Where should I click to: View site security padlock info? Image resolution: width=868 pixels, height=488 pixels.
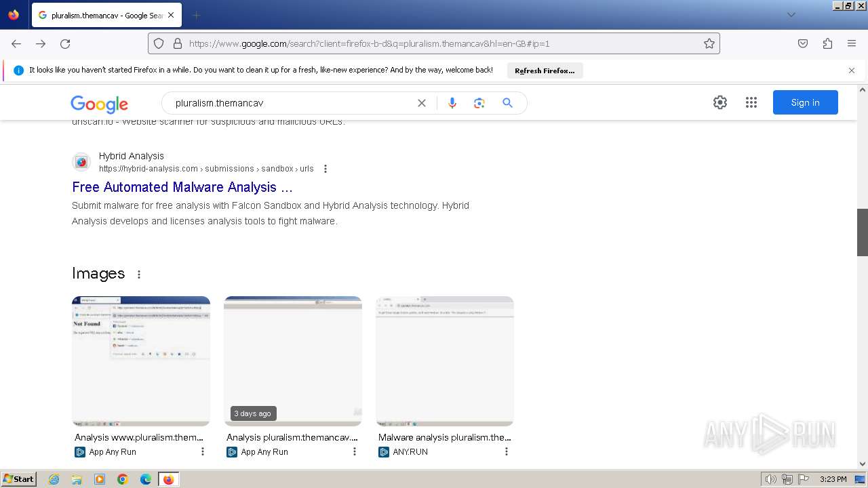pos(178,43)
